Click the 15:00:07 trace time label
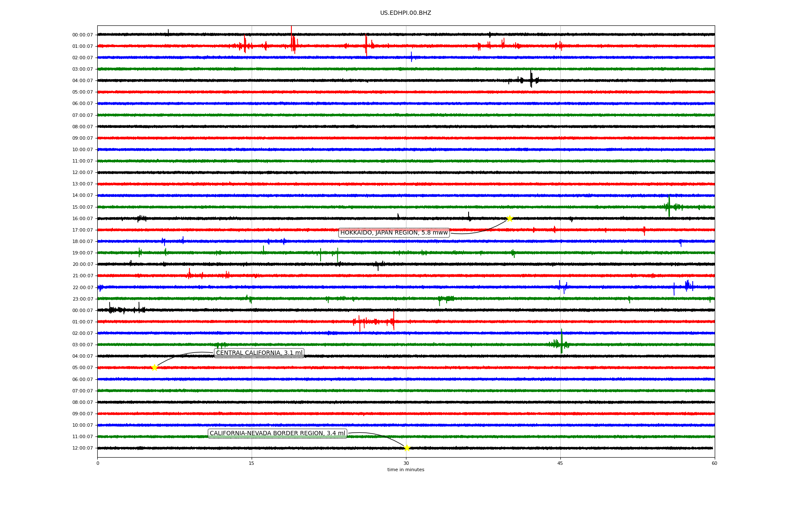The width and height of the screenshot is (812, 508). 82,207
